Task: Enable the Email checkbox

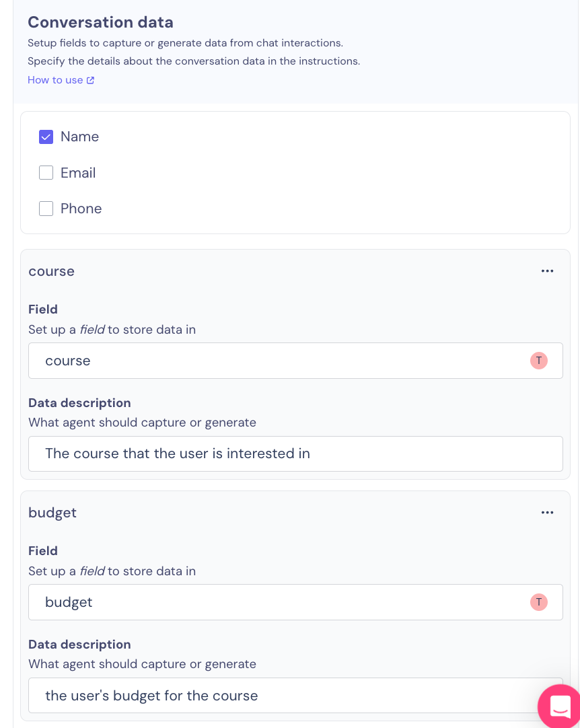Action: coord(46,173)
